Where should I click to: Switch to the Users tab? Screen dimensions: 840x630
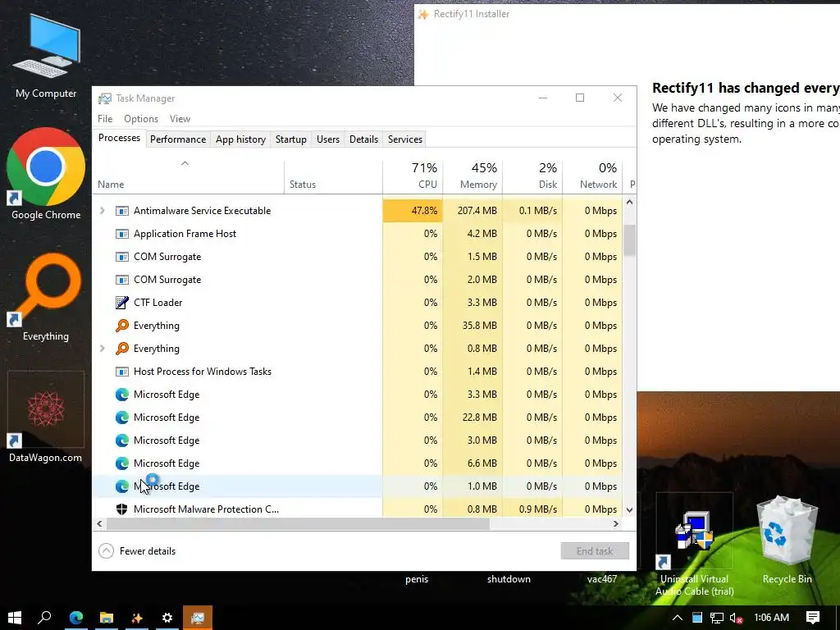pyautogui.click(x=328, y=139)
